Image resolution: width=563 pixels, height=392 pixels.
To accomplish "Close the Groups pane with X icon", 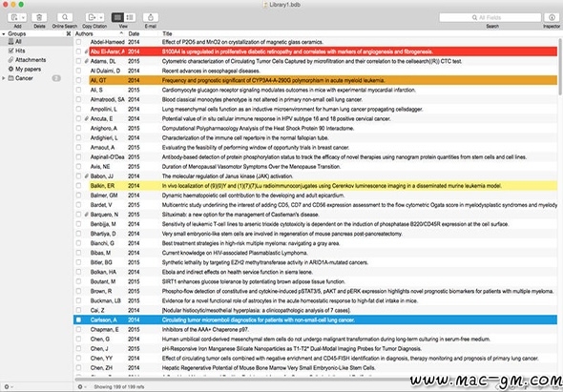I will tap(68, 33).
